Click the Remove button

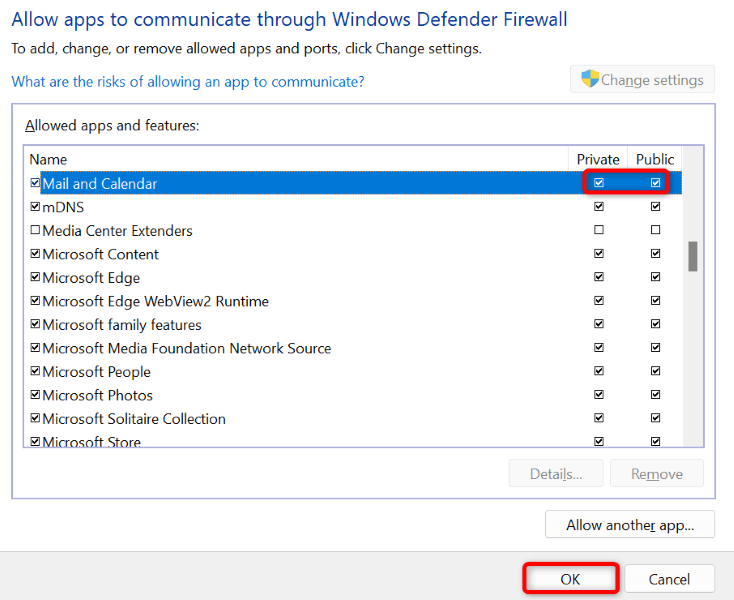click(656, 474)
